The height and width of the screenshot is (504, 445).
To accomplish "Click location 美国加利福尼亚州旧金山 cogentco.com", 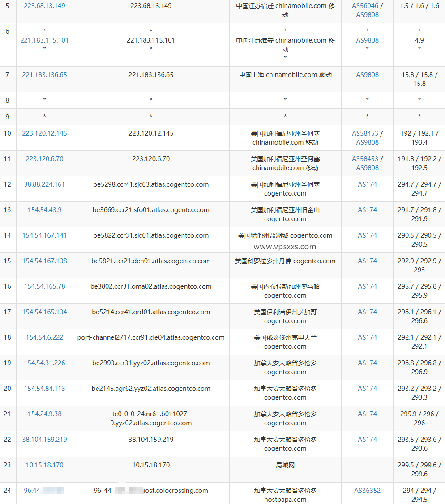I will coord(285,214).
